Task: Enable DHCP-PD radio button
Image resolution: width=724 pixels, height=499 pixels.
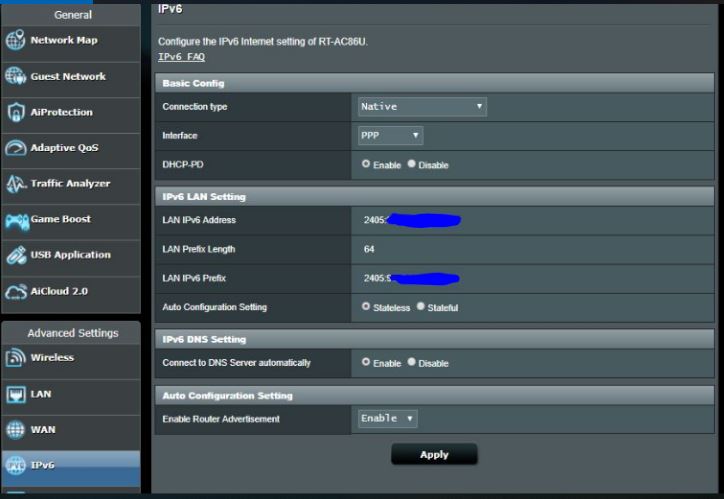Action: [366, 164]
